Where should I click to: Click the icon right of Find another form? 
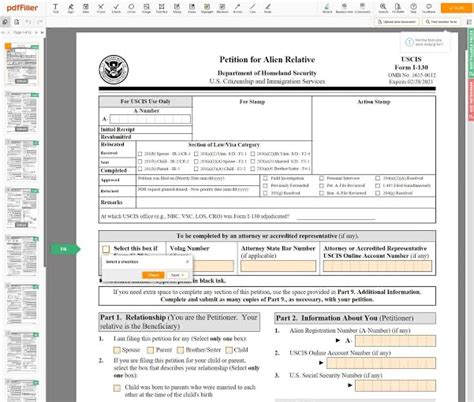pyautogui.click(x=469, y=22)
